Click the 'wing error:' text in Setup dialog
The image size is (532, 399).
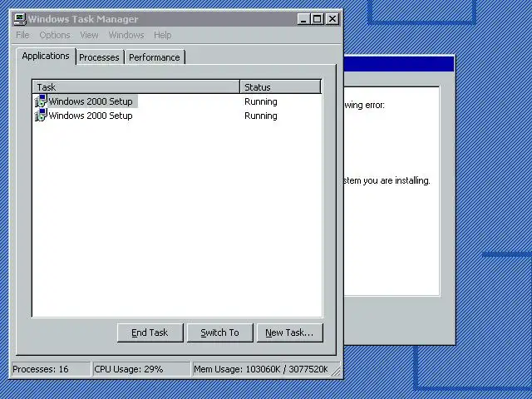pyautogui.click(x=364, y=106)
